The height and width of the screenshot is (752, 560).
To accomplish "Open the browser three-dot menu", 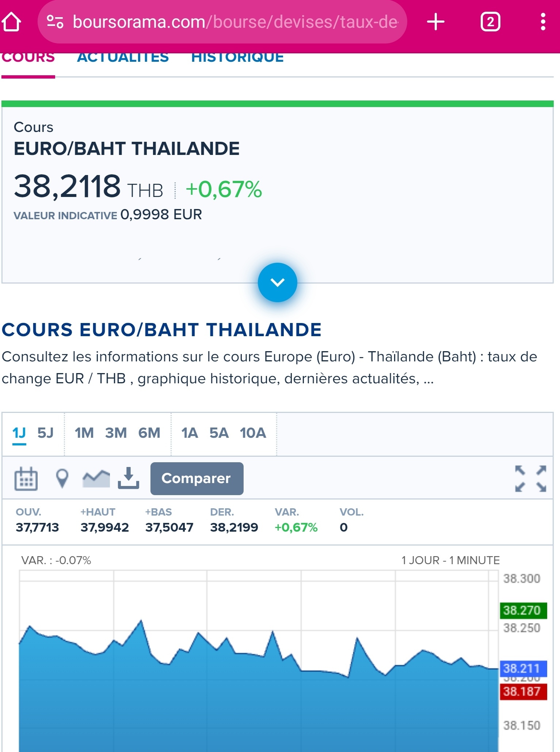I will 543,22.
